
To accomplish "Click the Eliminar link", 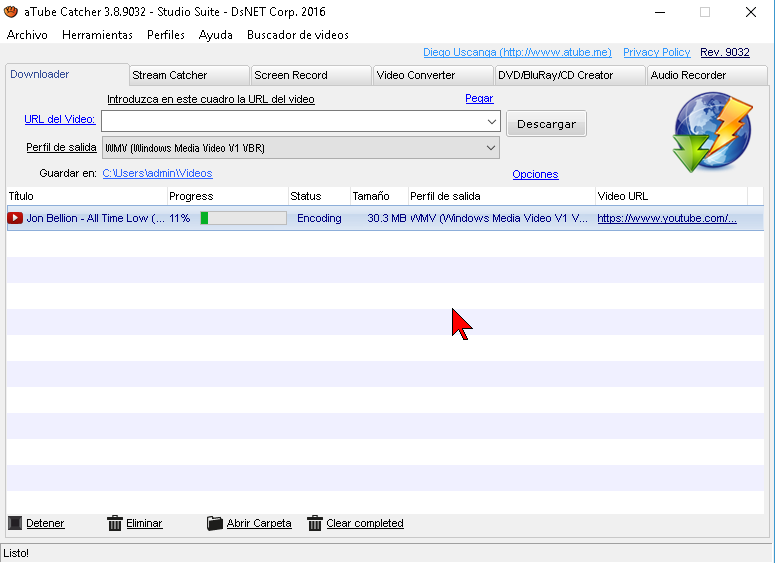I will coord(144,523).
